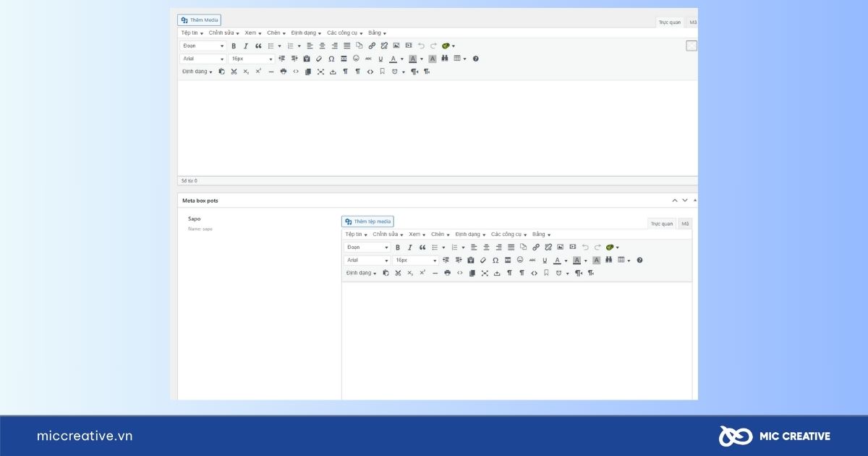Pick text color in the main editor
The image size is (868, 456).
393,59
